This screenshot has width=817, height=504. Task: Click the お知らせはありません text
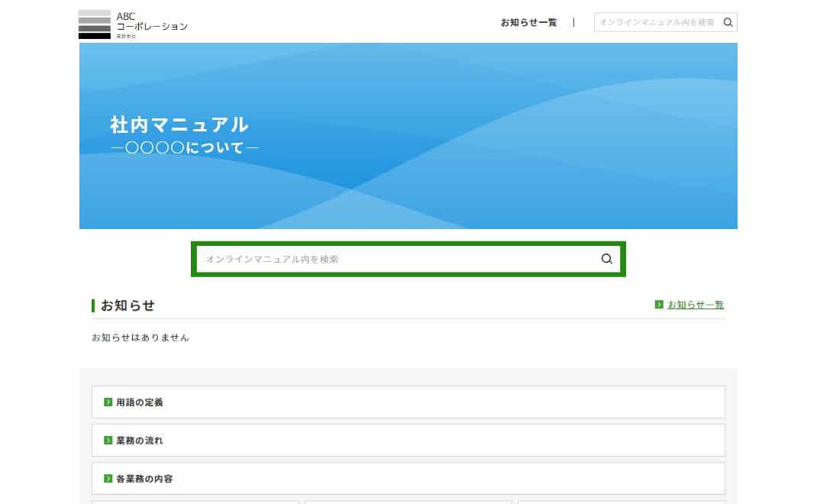[140, 338]
